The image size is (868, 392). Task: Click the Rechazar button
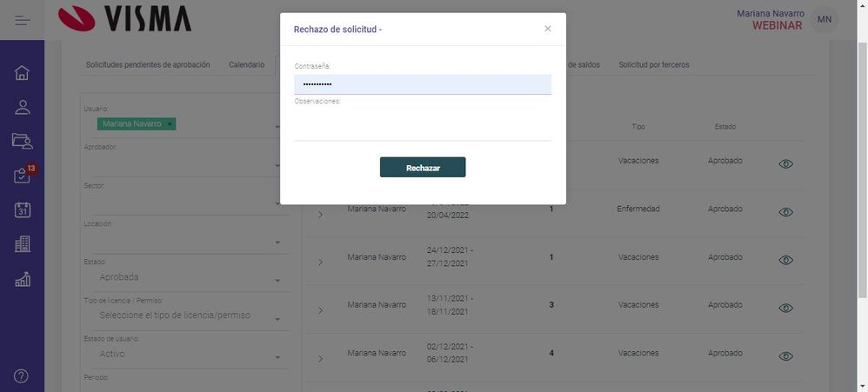[x=423, y=168]
